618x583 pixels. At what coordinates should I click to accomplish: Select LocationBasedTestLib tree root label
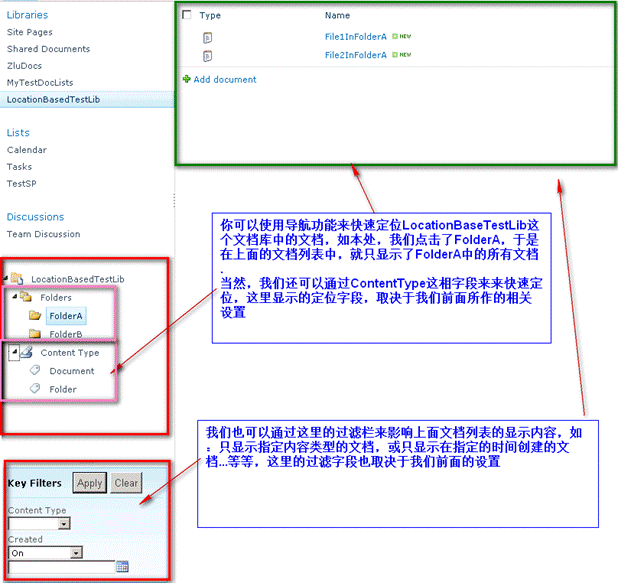click(78, 279)
